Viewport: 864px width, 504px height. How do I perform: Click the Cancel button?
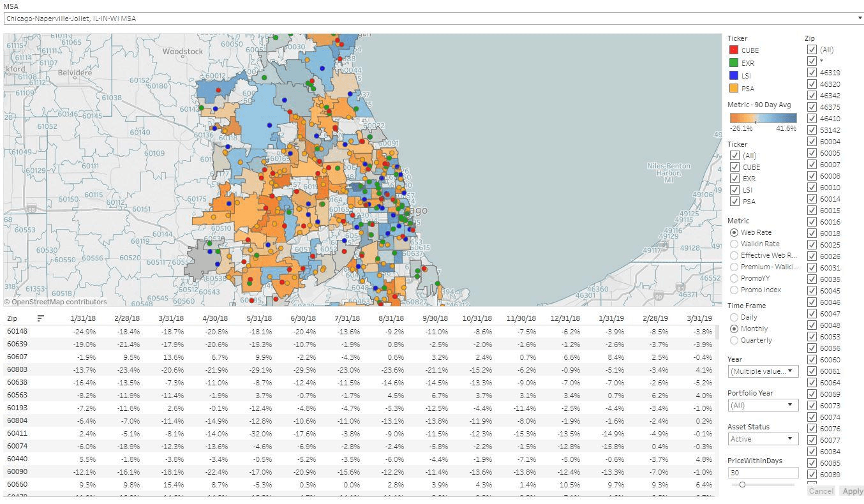pos(821,491)
